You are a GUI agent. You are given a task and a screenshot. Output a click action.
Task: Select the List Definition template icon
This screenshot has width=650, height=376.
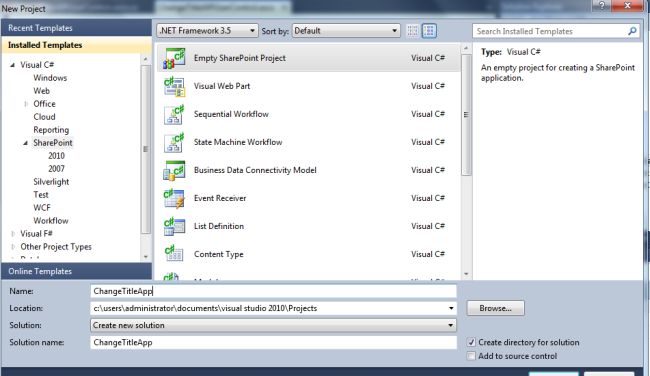click(x=174, y=226)
